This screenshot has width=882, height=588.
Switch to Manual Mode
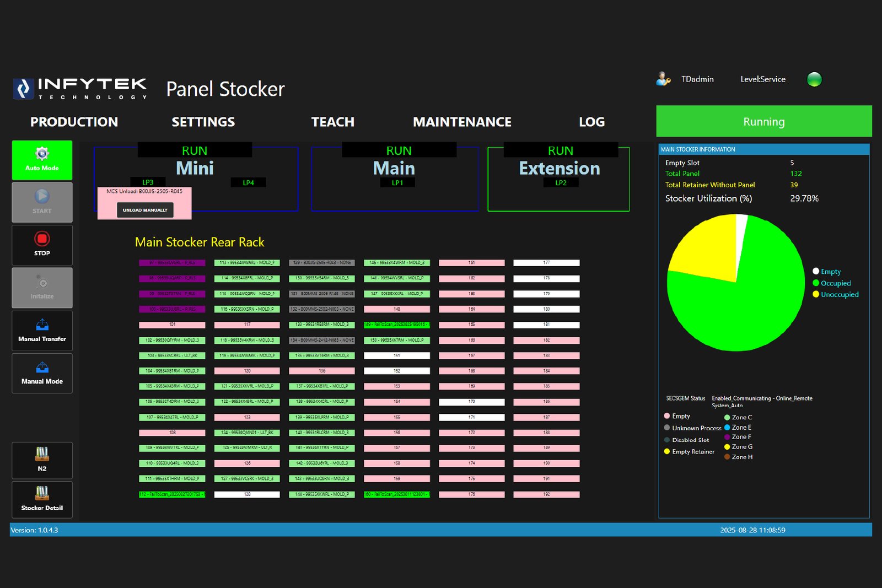click(x=41, y=374)
